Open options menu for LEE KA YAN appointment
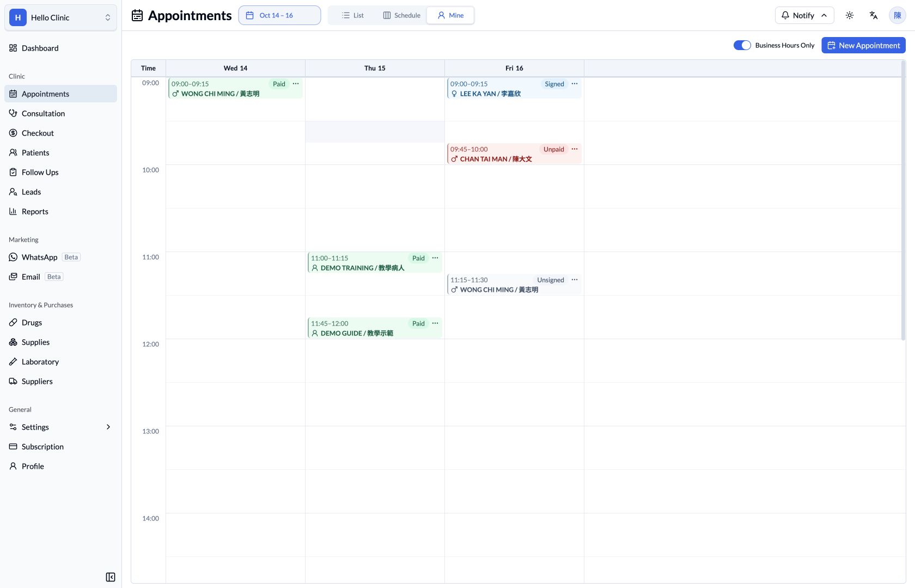 pyautogui.click(x=575, y=84)
